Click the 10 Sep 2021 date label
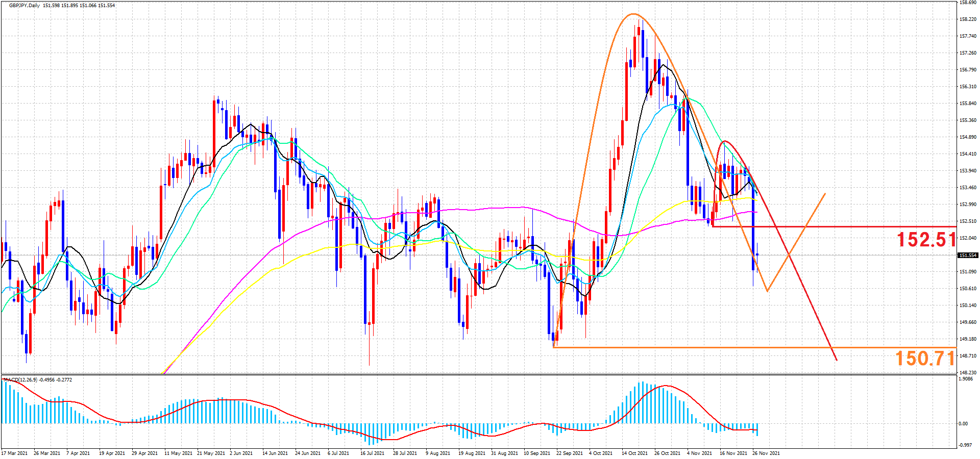The width and height of the screenshot is (980, 459). coord(537,453)
